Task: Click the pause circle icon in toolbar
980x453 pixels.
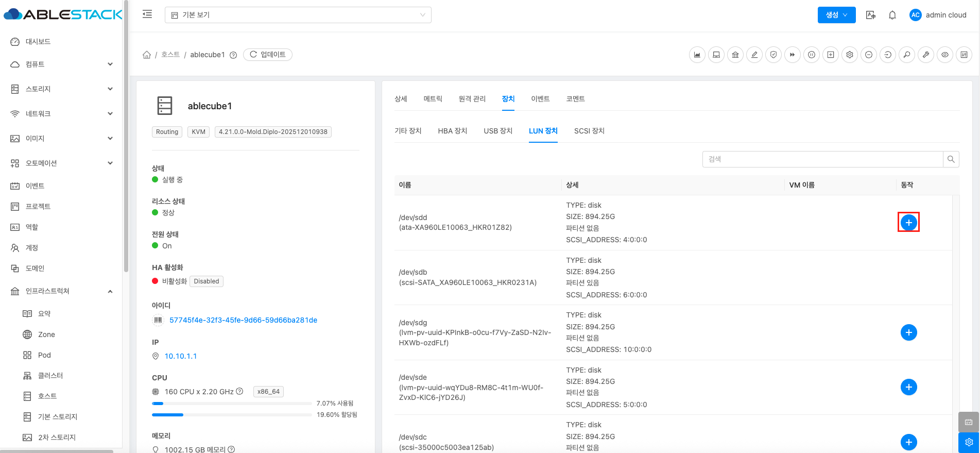Action: (x=812, y=55)
